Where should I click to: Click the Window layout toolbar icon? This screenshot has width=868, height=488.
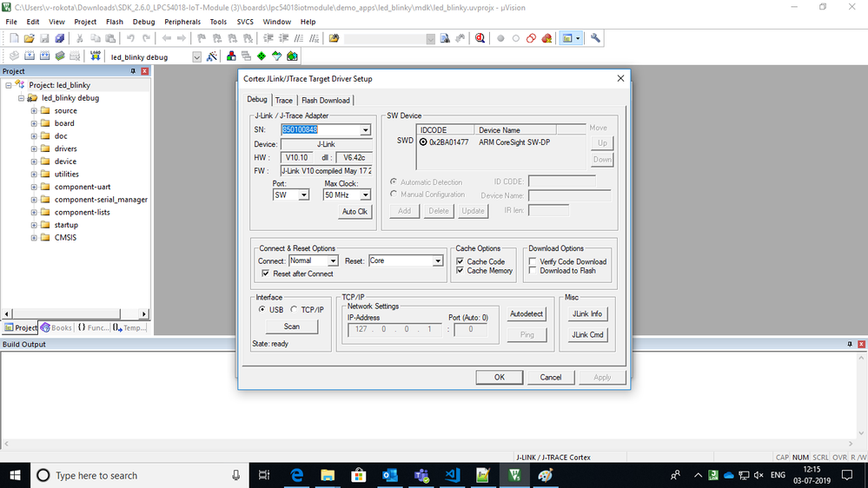[567, 38]
